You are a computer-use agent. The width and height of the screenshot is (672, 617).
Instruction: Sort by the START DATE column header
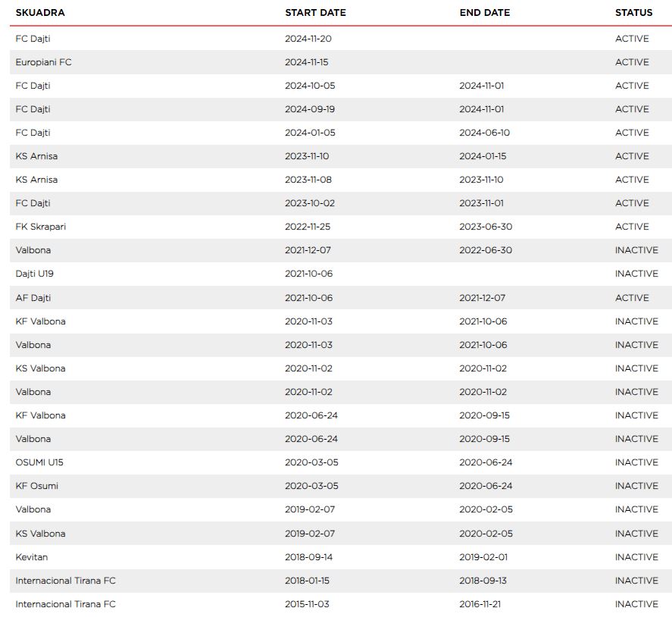(x=315, y=13)
